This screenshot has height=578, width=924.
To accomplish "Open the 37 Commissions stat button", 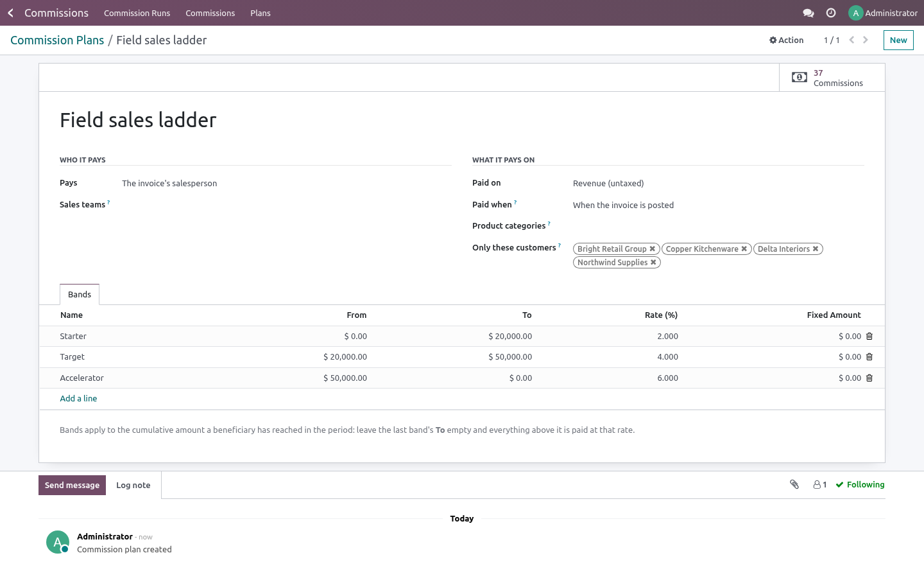I will pos(832,78).
